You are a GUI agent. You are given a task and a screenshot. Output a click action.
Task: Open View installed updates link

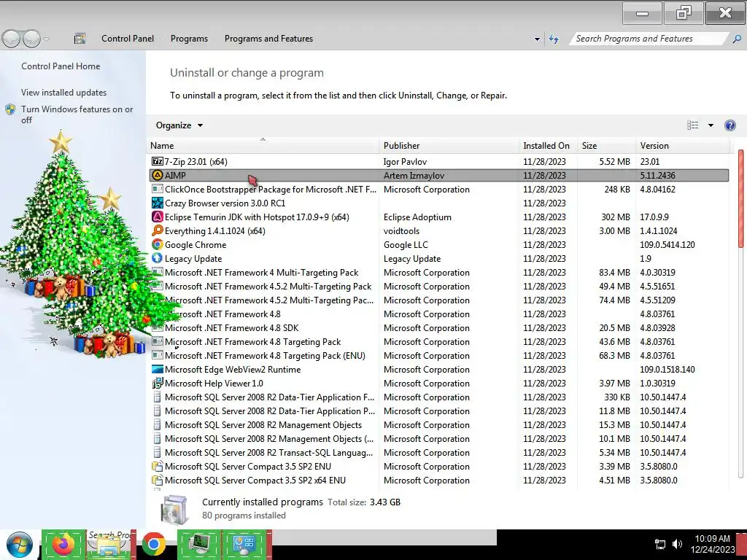[x=64, y=93]
